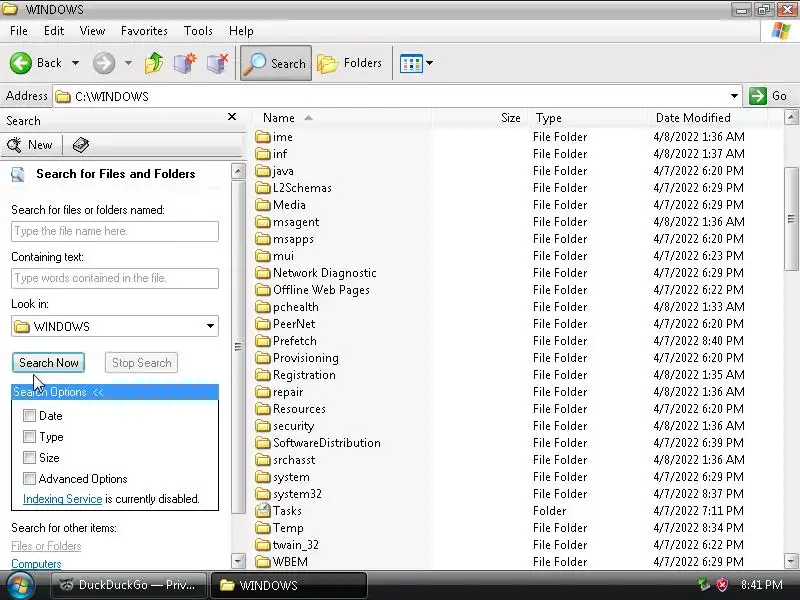Select the SoftwareDistribution folder name

click(327, 443)
